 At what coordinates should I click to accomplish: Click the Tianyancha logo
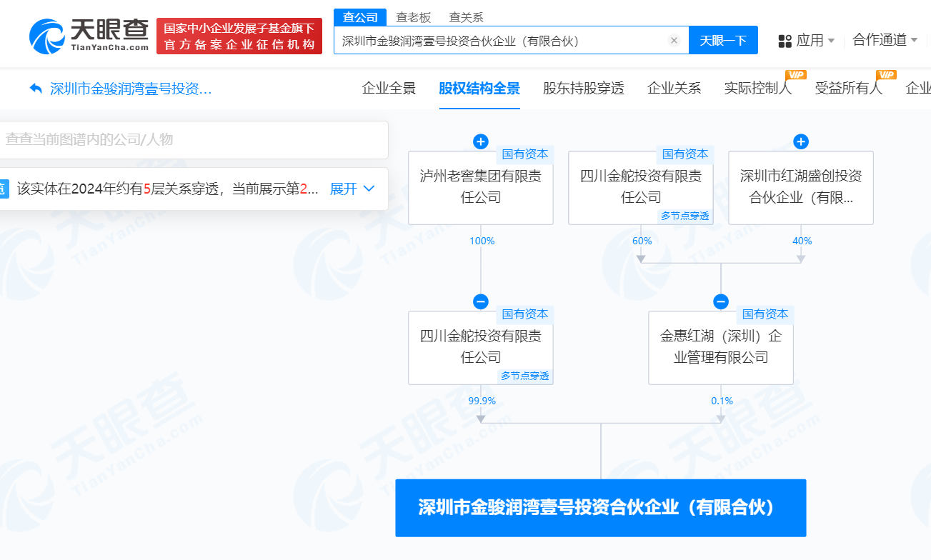point(89,36)
